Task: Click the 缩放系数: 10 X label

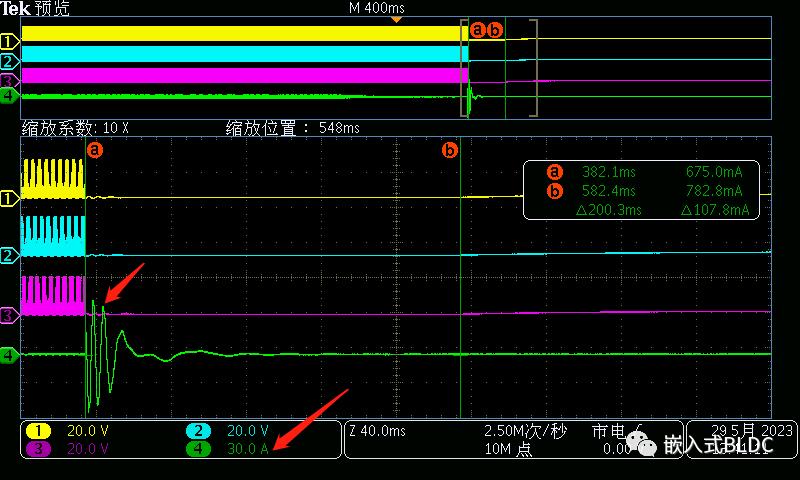Action: (x=75, y=128)
